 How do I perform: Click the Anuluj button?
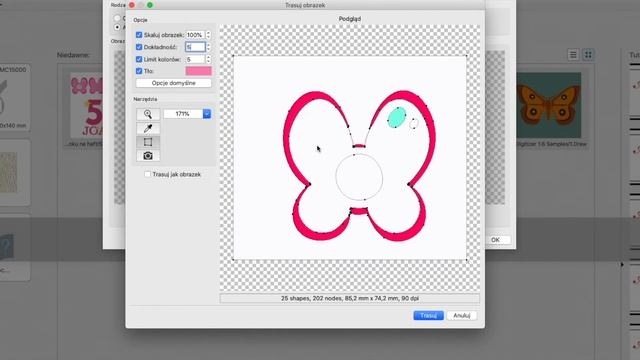point(462,316)
